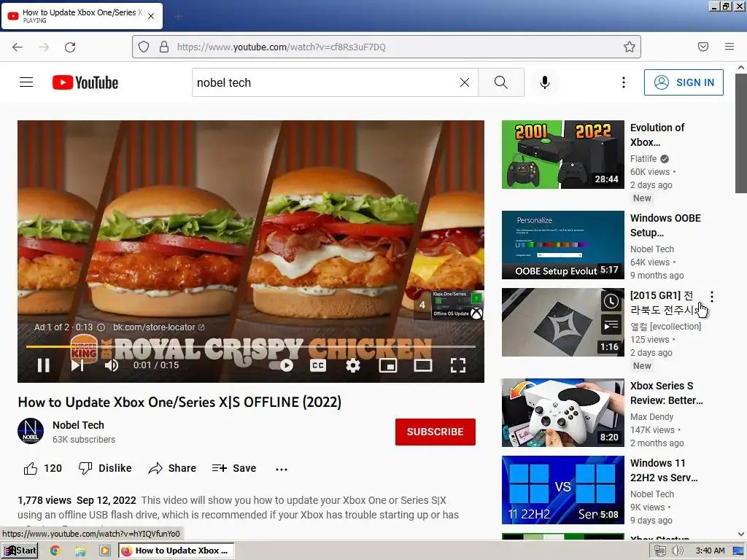Open the bk.com/store-locator ad link
This screenshot has width=747, height=560.
[x=158, y=327]
